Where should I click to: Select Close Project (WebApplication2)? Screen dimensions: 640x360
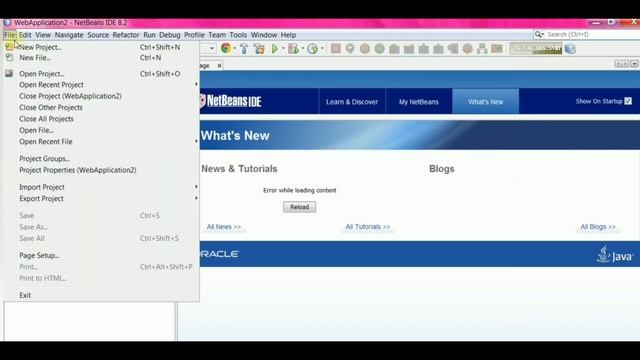coord(101,96)
